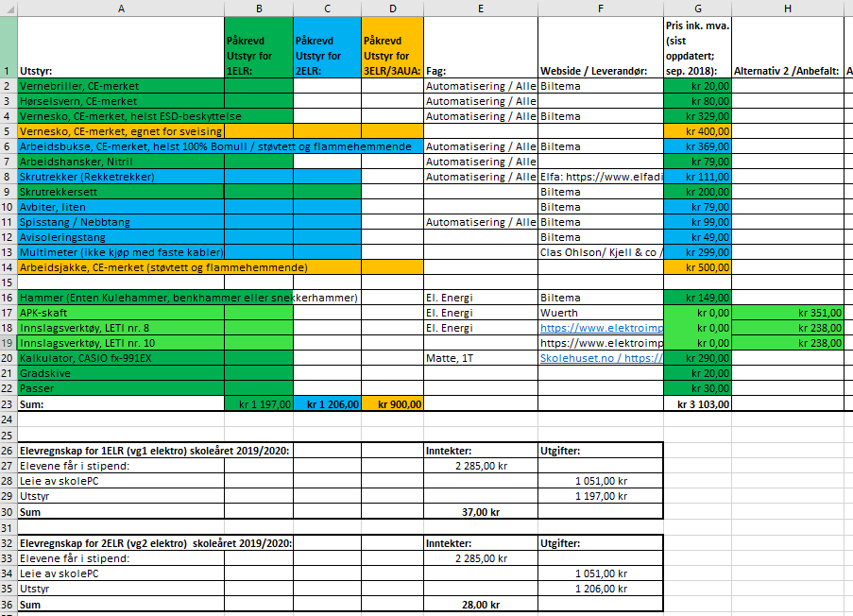Select row 23 header
The image size is (853, 616).
9,403
